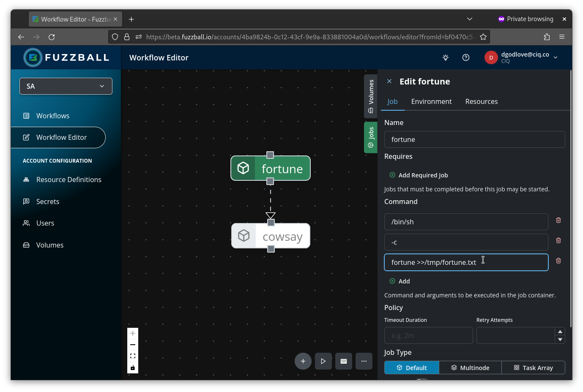The width and height of the screenshot is (583, 392).
Task: Open the more options ellipsis button
Action: point(364,361)
